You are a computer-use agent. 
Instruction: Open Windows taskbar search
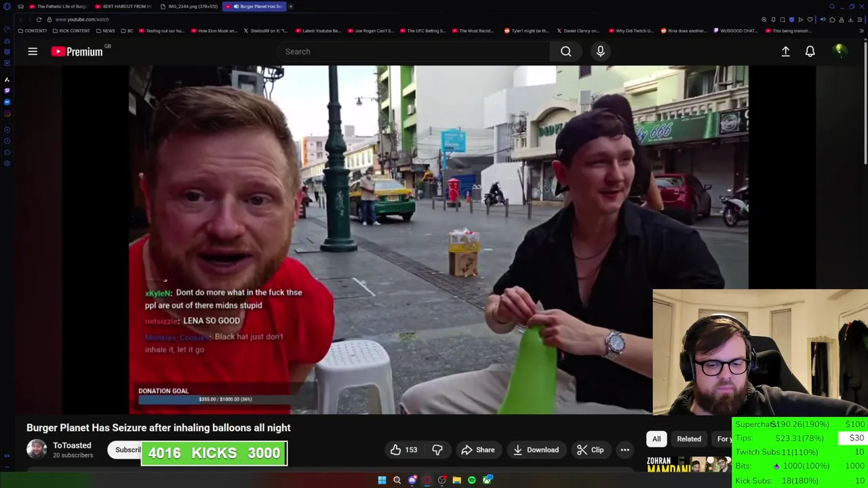pyautogui.click(x=397, y=481)
